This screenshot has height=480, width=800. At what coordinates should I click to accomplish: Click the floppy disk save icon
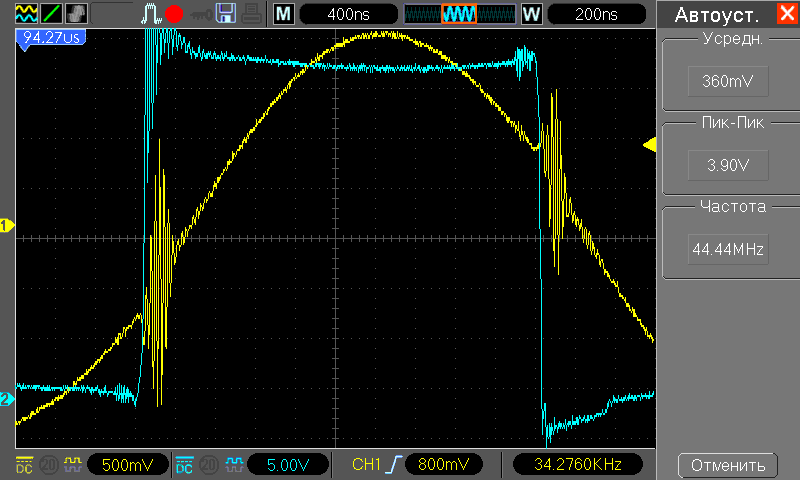(227, 14)
